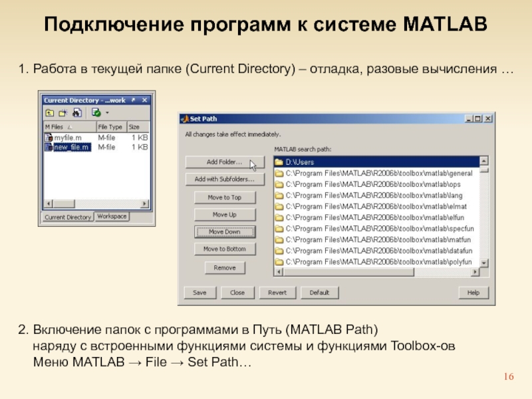Select the D:\Users path entry

coord(376,162)
